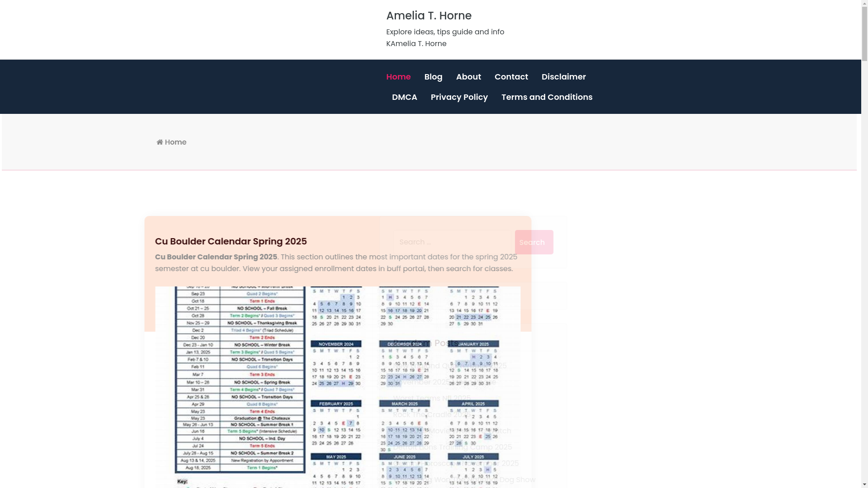Open the DMCA page
This screenshot has width=868, height=488.
pyautogui.click(x=405, y=97)
